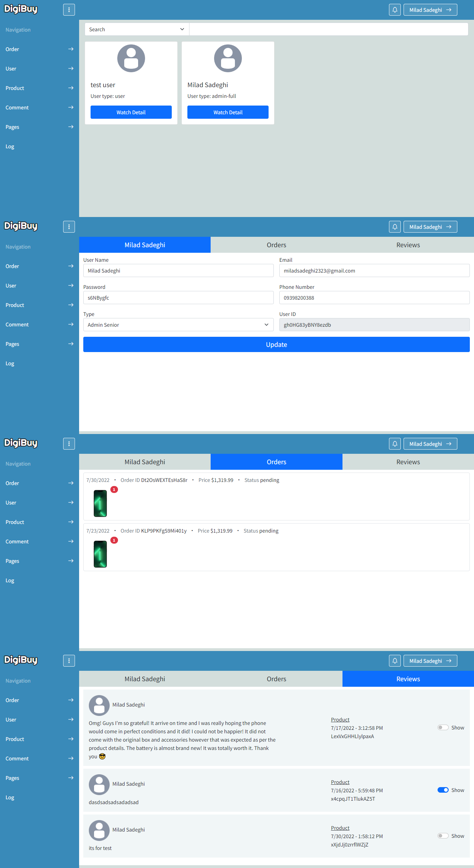Click the User Name input field
474x868 pixels.
178,270
